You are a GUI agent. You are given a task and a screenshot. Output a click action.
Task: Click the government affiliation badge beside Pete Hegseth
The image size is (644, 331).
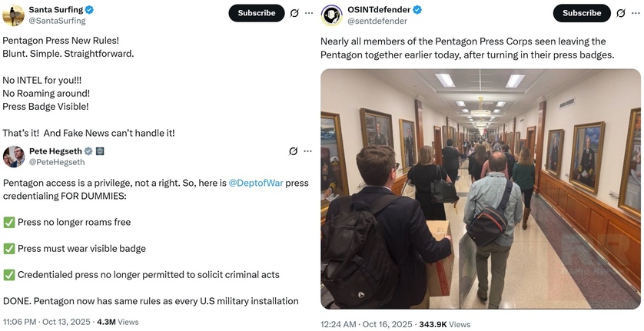[100, 151]
